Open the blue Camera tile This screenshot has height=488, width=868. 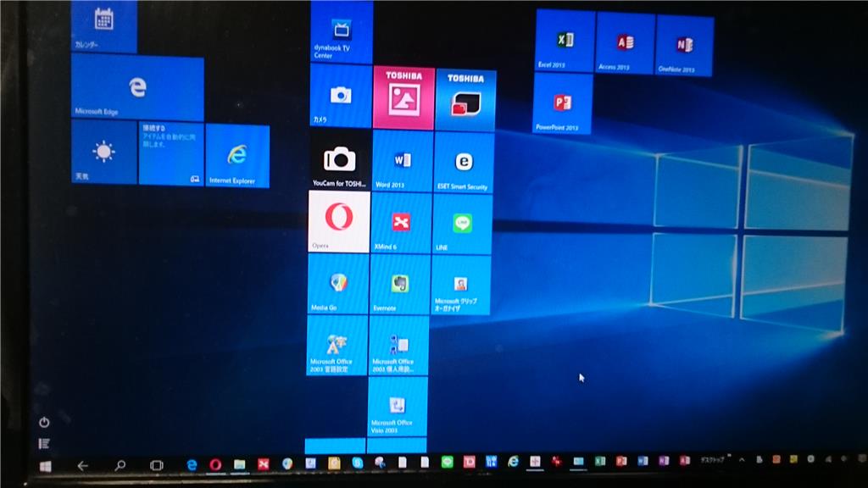click(341, 97)
